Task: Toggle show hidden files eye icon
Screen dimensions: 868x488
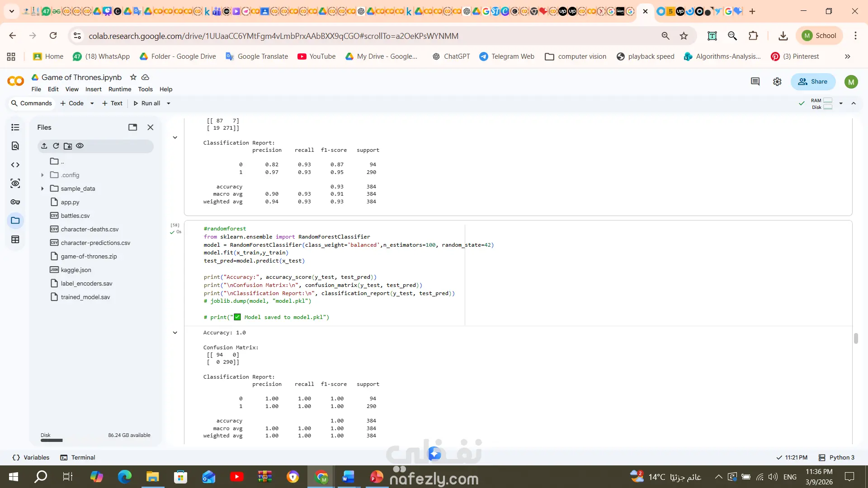Action: pyautogui.click(x=80, y=146)
